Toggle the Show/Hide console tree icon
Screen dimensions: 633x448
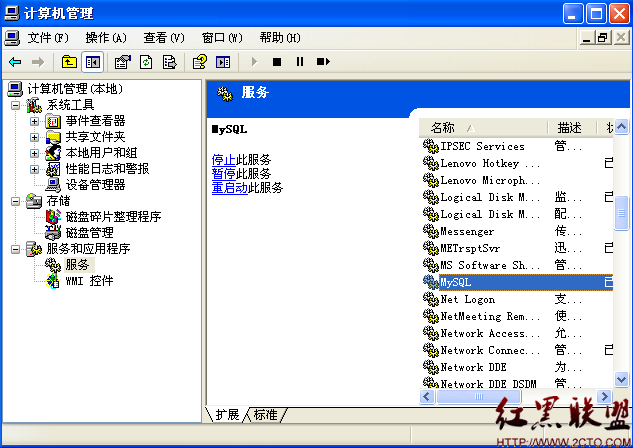click(92, 62)
